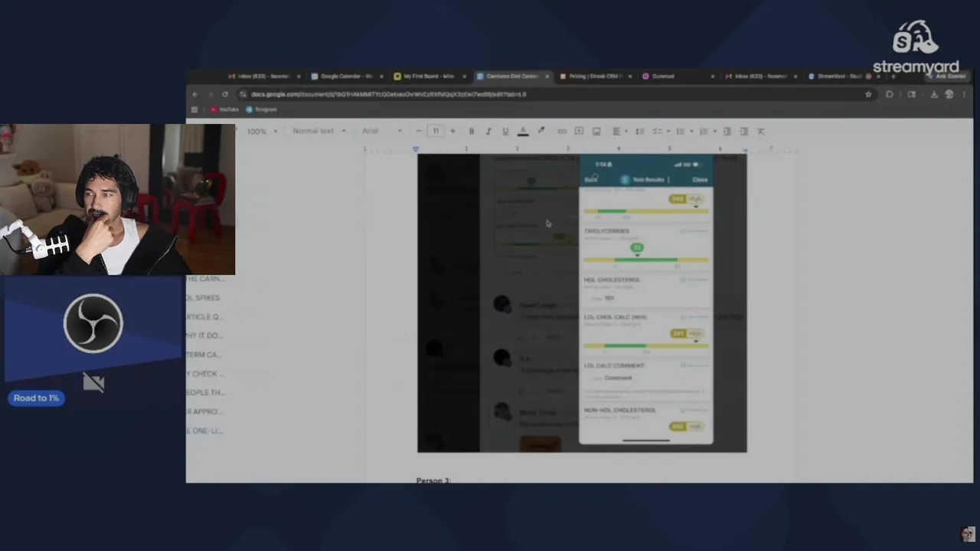980x551 pixels.
Task: Click the OBS logo overlay
Action: coord(93,324)
